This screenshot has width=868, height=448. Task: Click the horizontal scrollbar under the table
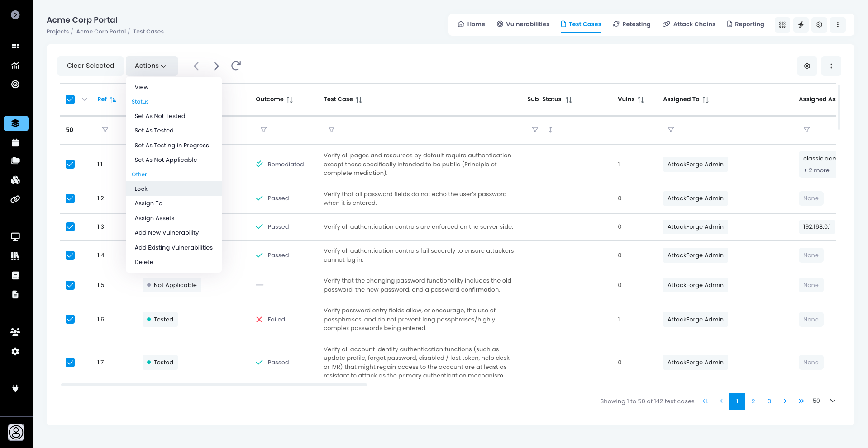click(x=214, y=385)
